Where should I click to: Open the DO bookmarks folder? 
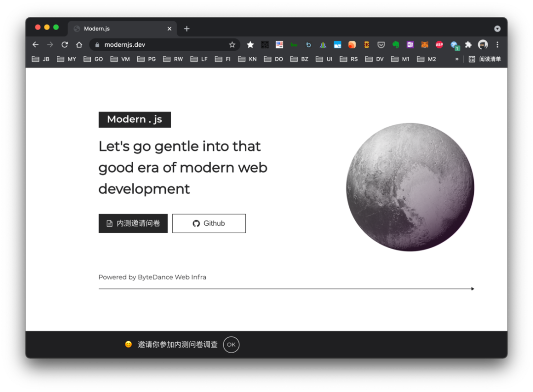(x=273, y=59)
